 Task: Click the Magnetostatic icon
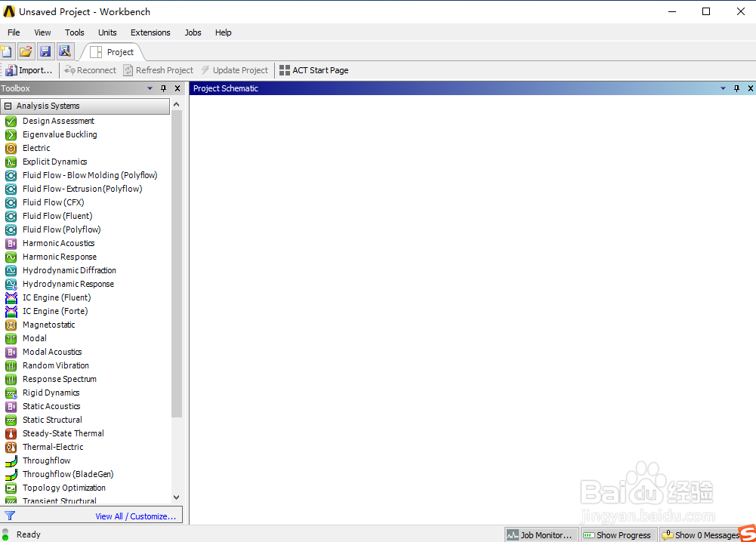[11, 325]
